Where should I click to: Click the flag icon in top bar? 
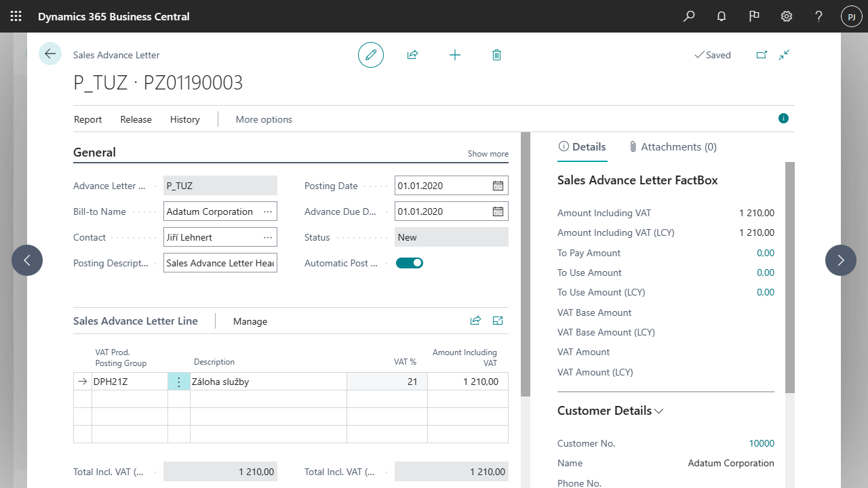[x=754, y=16]
